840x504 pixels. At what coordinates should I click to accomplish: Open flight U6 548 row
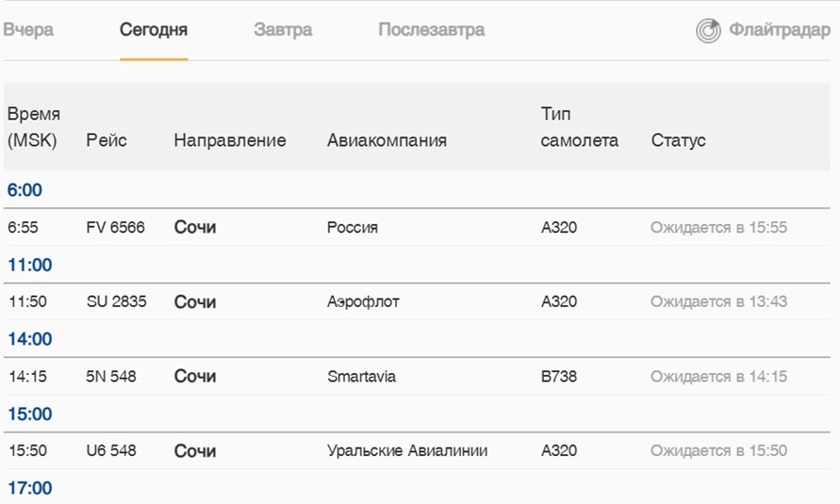tap(111, 451)
